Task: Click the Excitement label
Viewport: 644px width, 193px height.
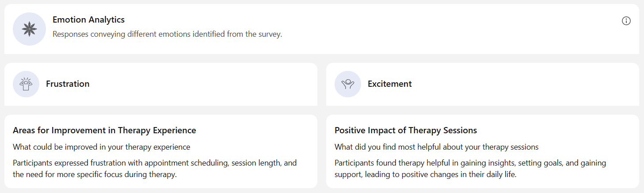Action: coord(389,84)
